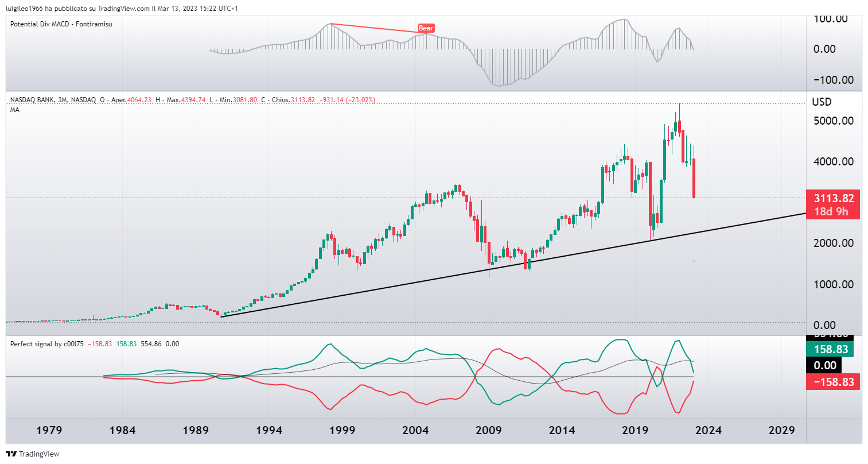Click the current price label 3113.82
The width and height of the screenshot is (868, 464).
(x=834, y=198)
